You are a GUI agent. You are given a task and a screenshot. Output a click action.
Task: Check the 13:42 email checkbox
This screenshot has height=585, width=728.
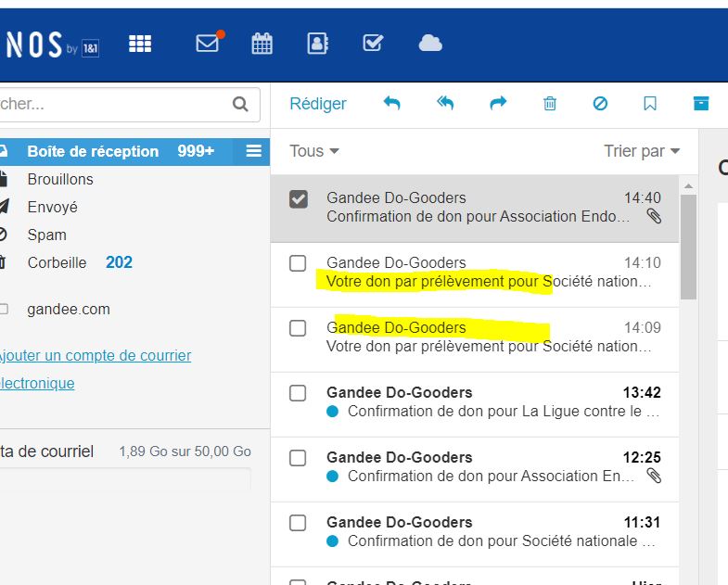tap(298, 393)
